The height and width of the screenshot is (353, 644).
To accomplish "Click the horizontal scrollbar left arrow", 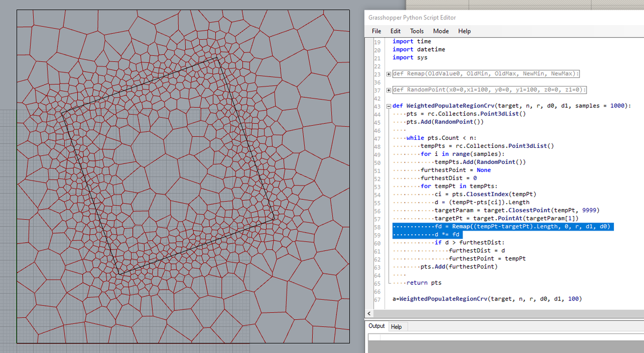I will point(369,313).
